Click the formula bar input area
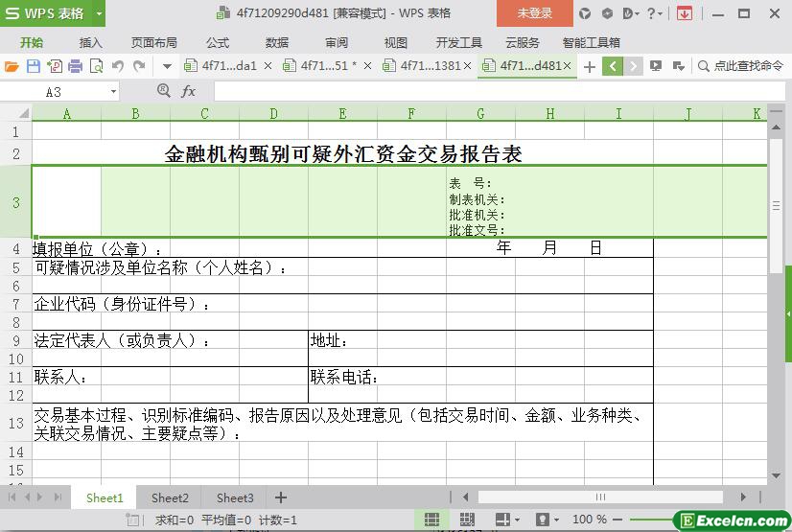Viewport: 792px width, 532px height. [x=499, y=92]
